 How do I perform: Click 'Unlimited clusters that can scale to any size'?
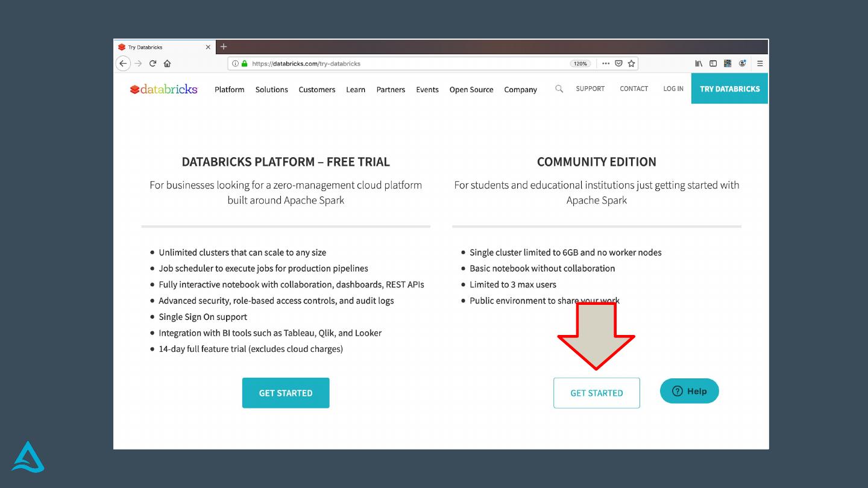[x=242, y=252]
